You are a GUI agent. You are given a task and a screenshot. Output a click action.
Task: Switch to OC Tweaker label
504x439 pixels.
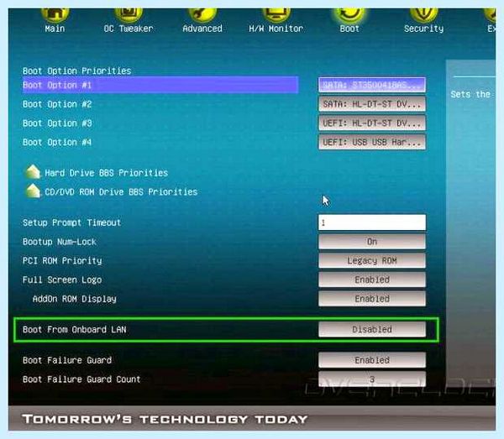[129, 29]
